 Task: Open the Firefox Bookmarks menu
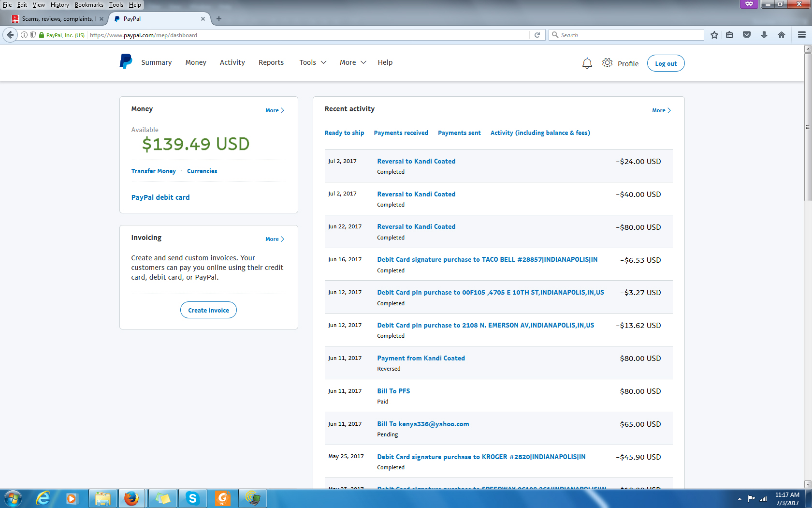point(89,5)
